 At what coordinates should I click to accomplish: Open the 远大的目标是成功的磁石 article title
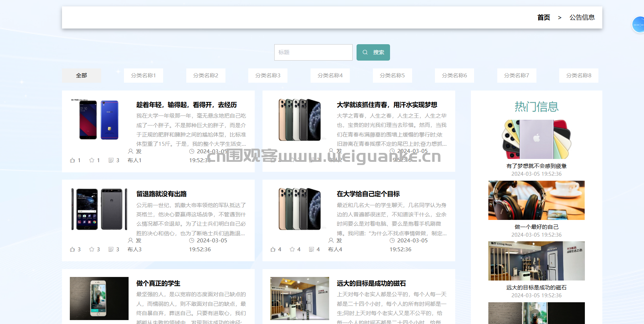coord(372,283)
